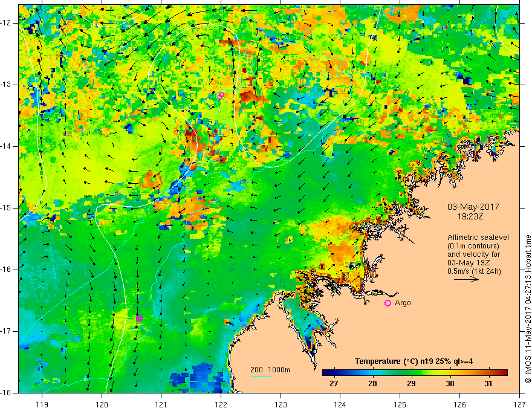The image size is (532, 411).
Task: Click the 'Temperature (°C) n19 25% ql>=4' title
Action: tap(414, 361)
